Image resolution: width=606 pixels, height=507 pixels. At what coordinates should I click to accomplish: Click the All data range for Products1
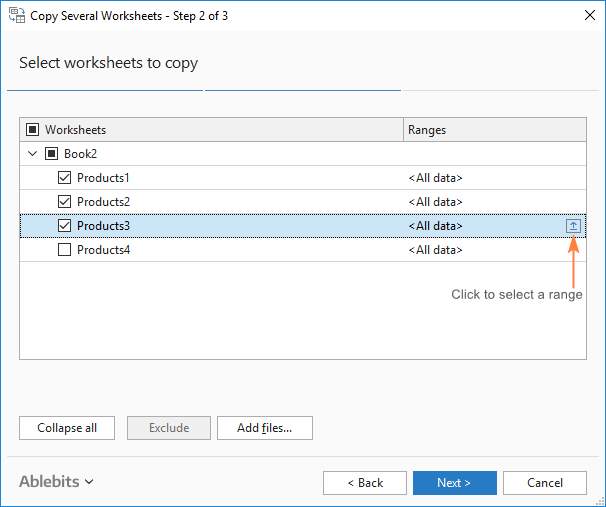point(435,178)
